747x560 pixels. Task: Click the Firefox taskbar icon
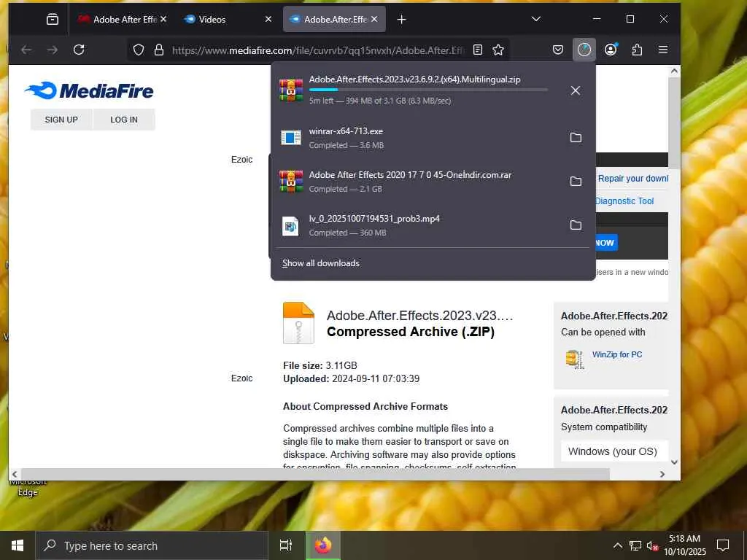point(323,545)
